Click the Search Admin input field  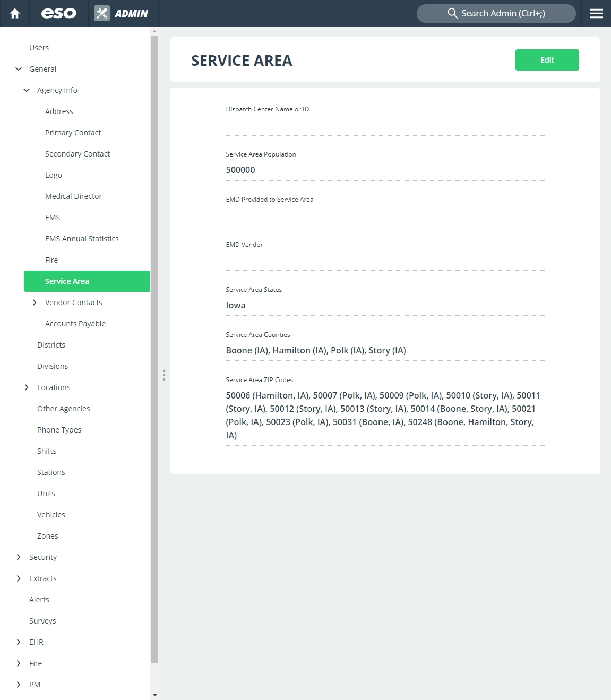(496, 13)
